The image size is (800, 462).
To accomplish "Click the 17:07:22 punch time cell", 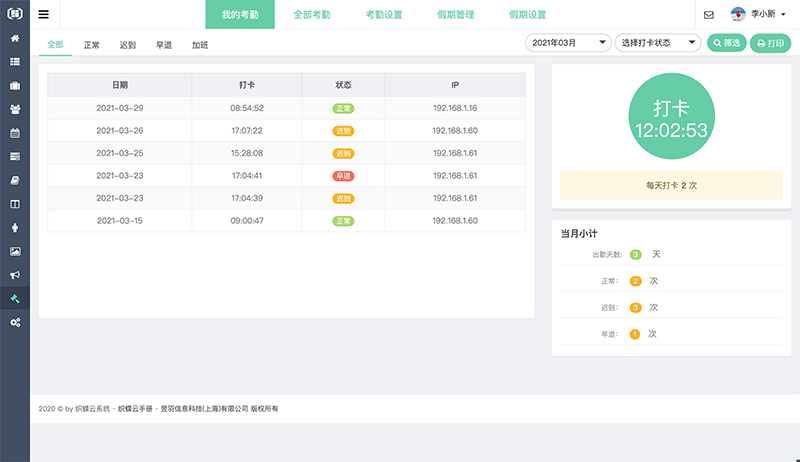I will (247, 131).
